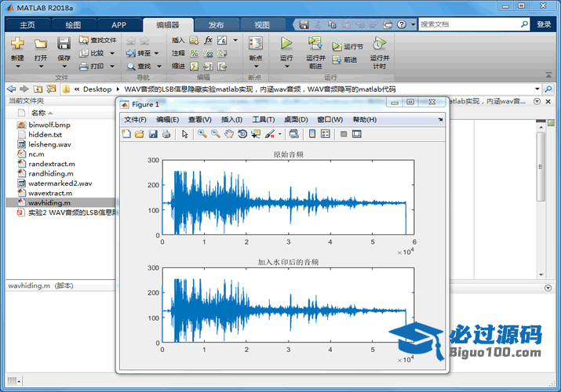Click Print icon in Figure 1 toolbar

(166, 134)
